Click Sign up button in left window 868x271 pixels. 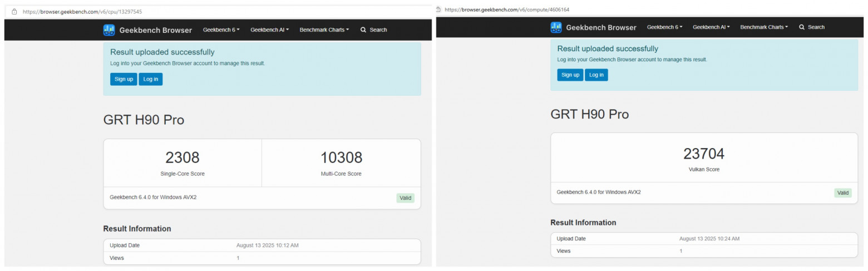[124, 79]
